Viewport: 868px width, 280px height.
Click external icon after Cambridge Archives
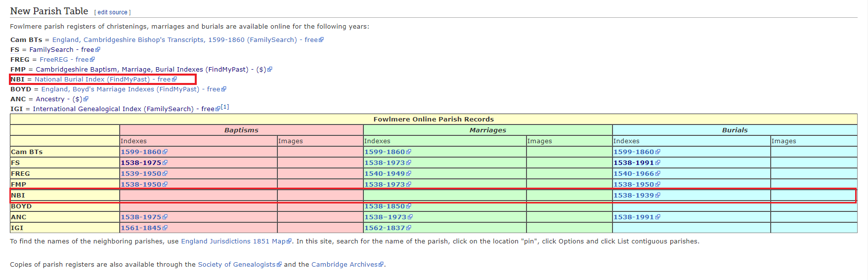[381, 265]
